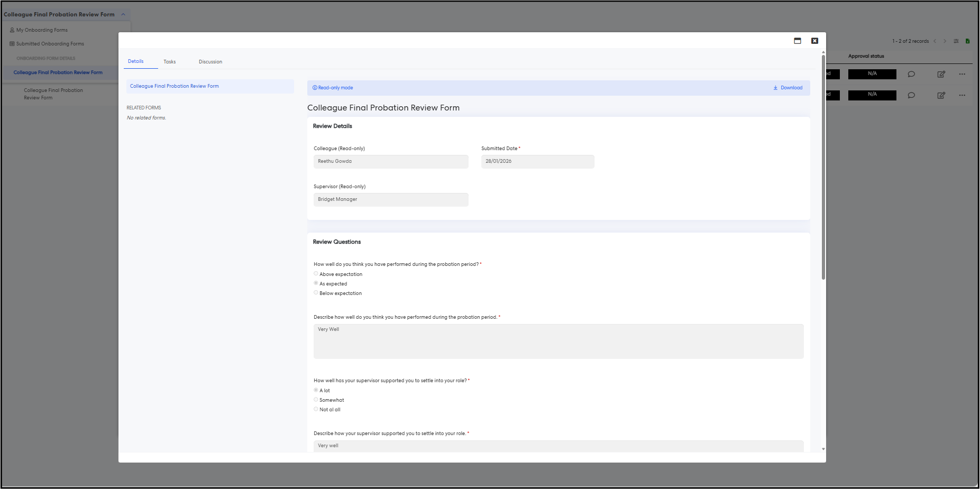
Task: Select the 'Above expectation' radio button
Action: coord(316,274)
